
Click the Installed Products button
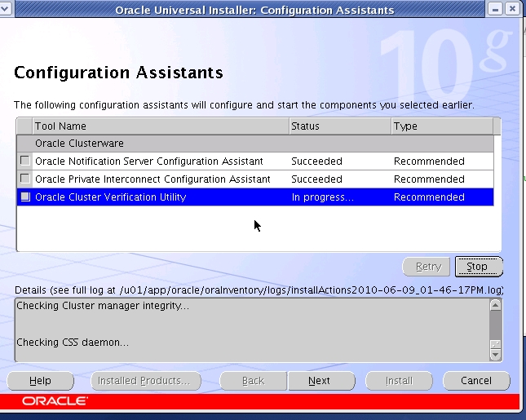click(x=146, y=381)
